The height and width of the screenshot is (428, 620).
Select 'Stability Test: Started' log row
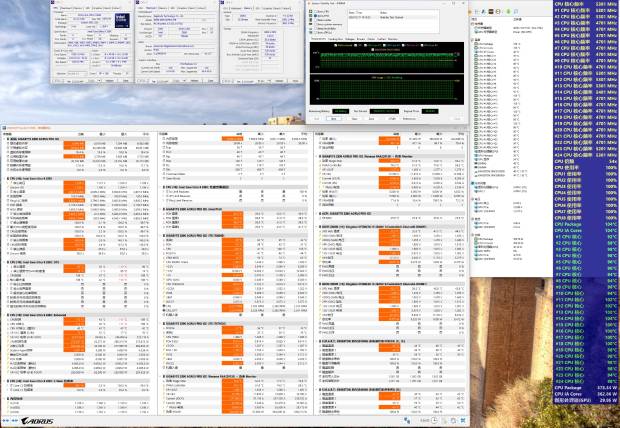point(392,17)
